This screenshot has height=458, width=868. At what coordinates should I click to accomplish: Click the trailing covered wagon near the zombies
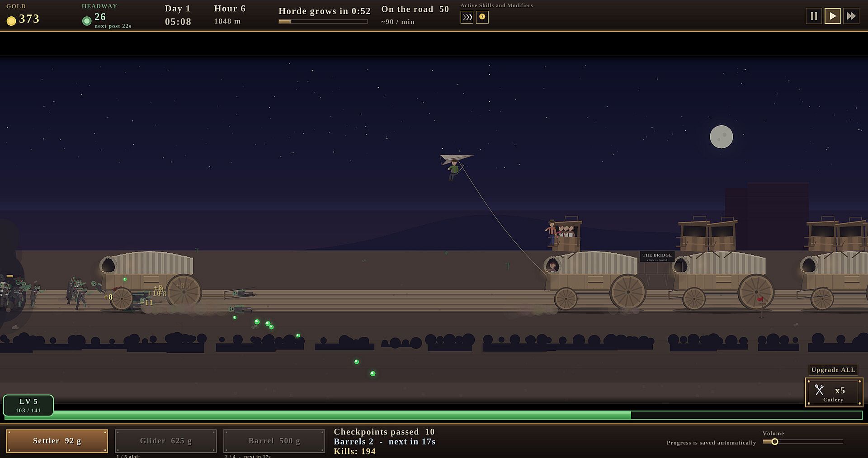coord(151,280)
